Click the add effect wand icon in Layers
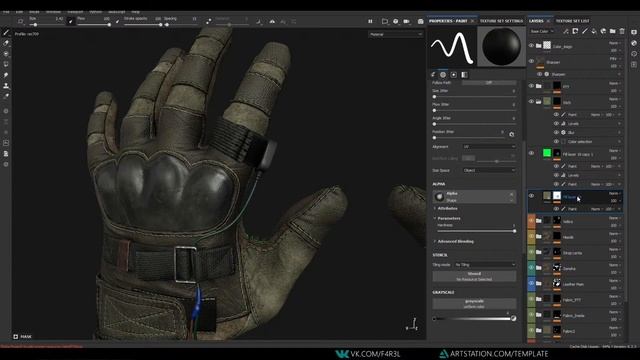The height and width of the screenshot is (360, 640). [x=566, y=31]
